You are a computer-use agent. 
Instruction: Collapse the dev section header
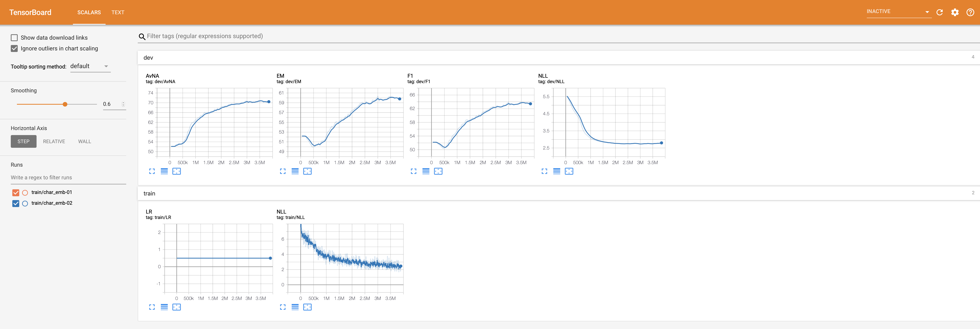point(148,58)
